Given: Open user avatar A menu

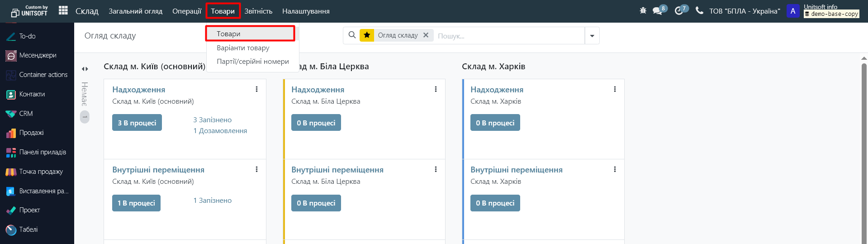Looking at the screenshot, I should (793, 11).
